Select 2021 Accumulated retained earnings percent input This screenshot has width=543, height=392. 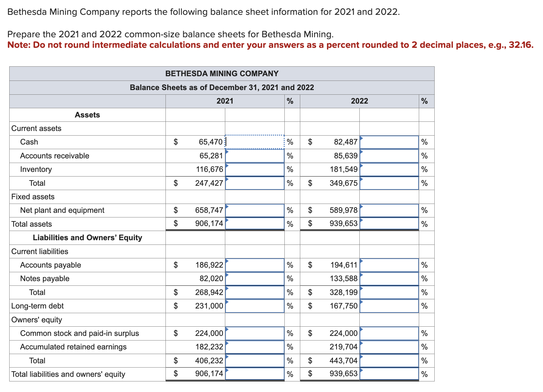255,347
